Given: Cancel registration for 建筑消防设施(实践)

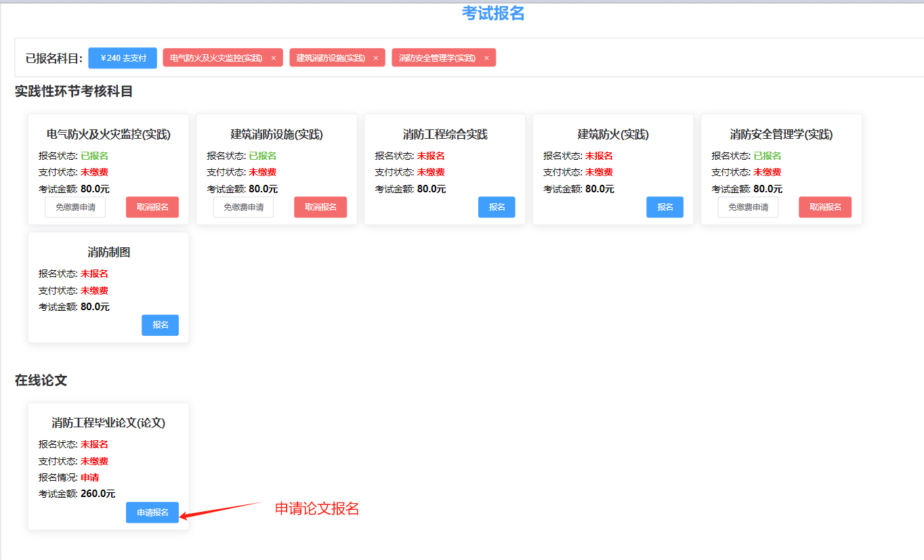Looking at the screenshot, I should click(x=320, y=207).
